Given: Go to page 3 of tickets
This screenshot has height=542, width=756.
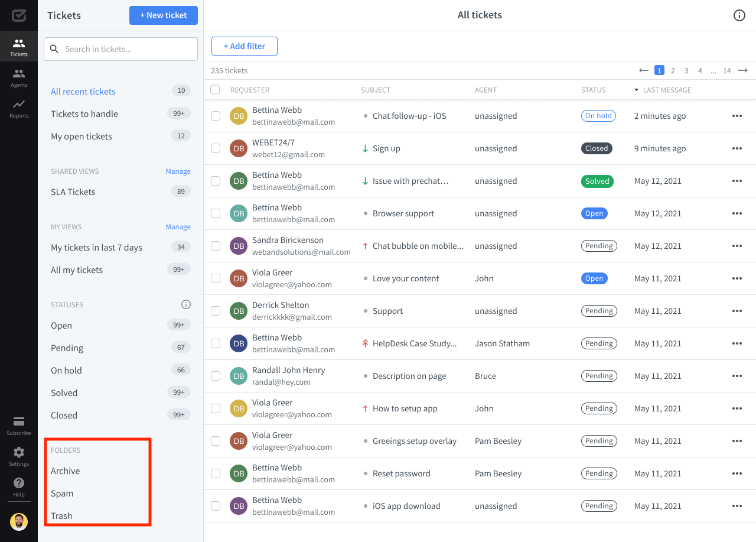Looking at the screenshot, I should pyautogui.click(x=686, y=70).
